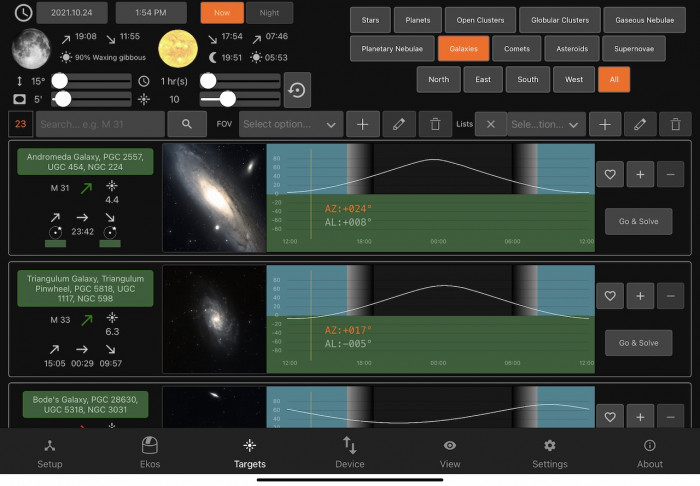Click the minimum altitude 15° slider
Screen dimensions: 700x486
point(91,80)
